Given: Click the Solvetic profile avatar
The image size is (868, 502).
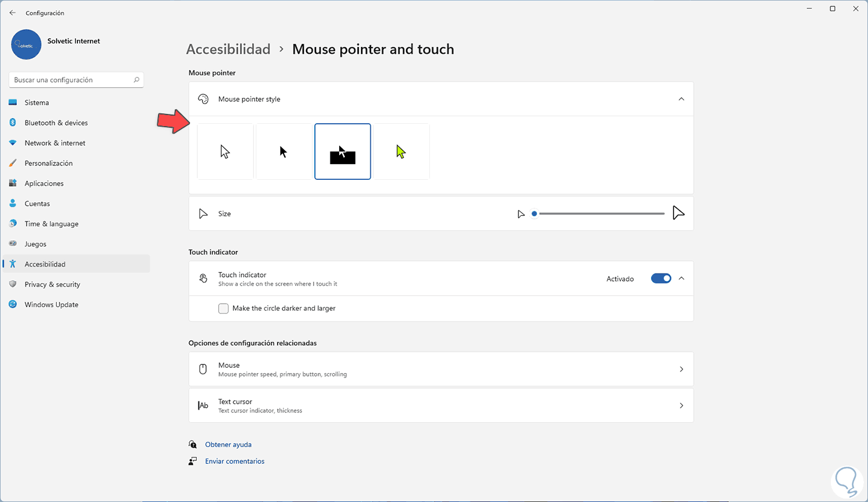Looking at the screenshot, I should pyautogui.click(x=26, y=45).
